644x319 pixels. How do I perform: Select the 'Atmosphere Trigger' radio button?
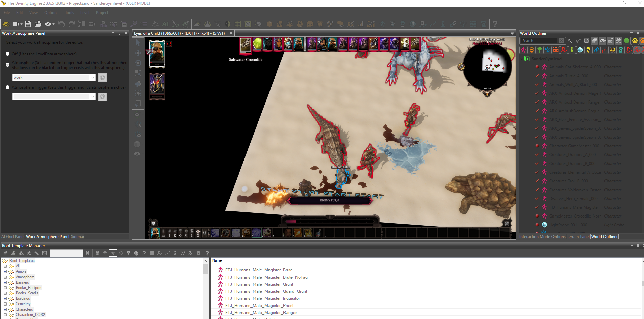point(8,87)
